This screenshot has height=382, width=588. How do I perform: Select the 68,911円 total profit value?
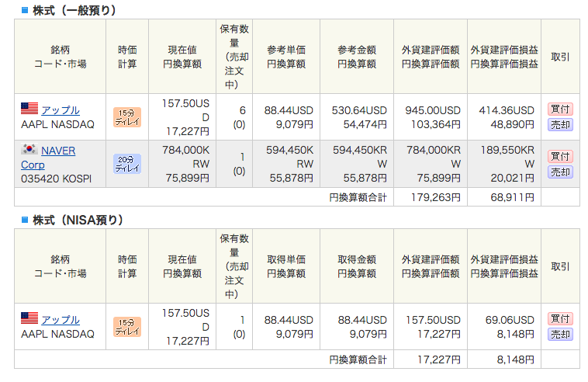(512, 197)
